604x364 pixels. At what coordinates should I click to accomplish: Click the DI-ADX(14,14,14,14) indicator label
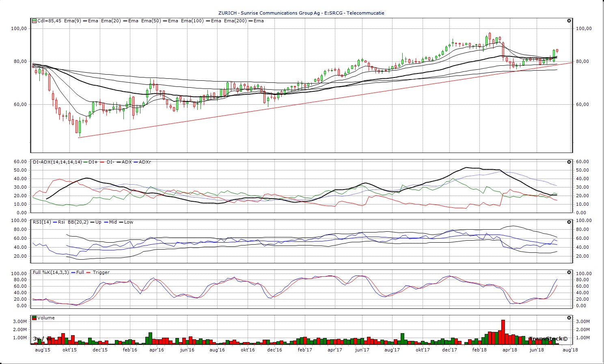click(58, 162)
